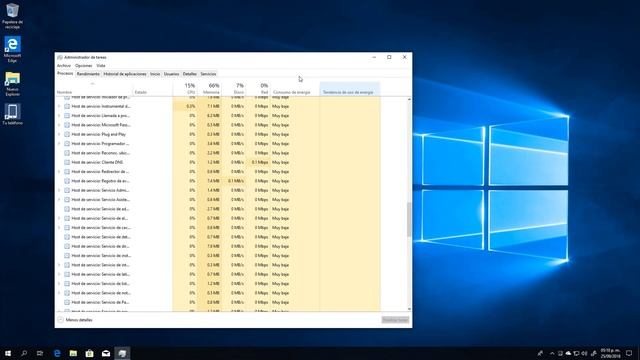Image resolution: width=640 pixels, height=360 pixels.
Task: Sort by the CPU column header
Action: pos(185,89)
